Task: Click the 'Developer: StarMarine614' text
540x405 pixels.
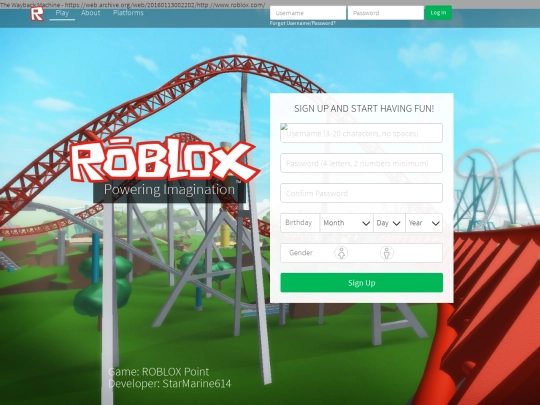Action: point(169,384)
